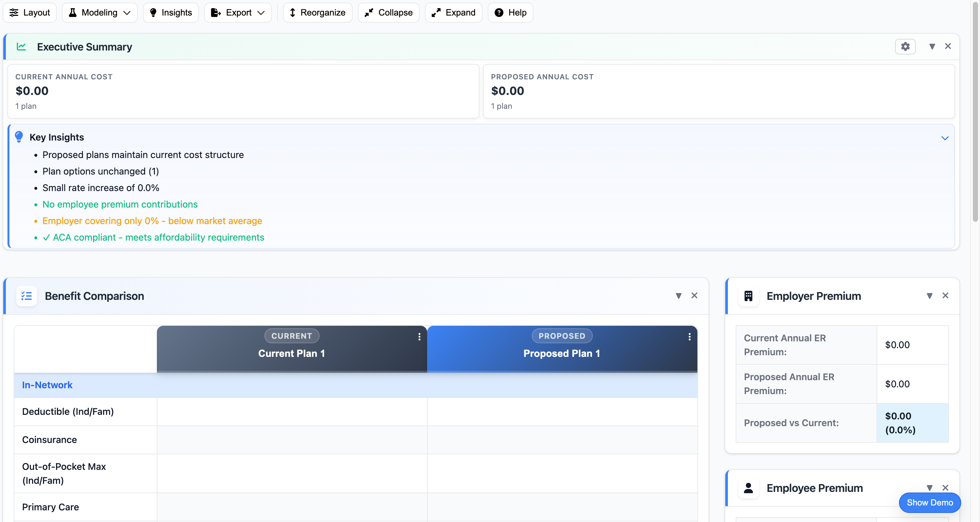
Task: Open the Insights panel from the toolbar
Action: click(x=170, y=13)
